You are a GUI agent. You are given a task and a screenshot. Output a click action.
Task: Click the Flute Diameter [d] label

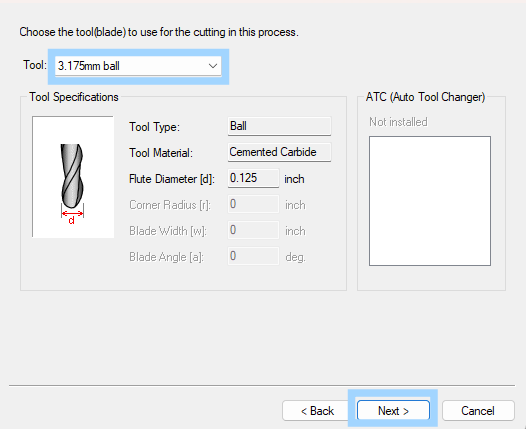(172, 179)
